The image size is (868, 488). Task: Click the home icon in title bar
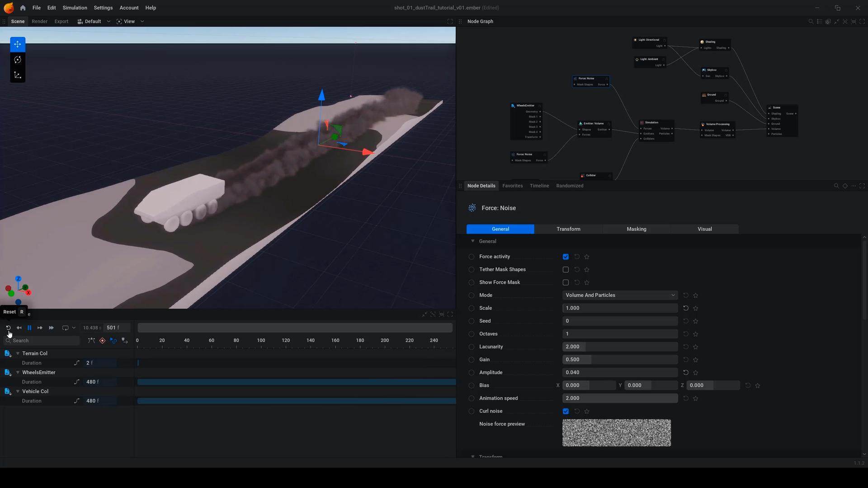click(23, 8)
